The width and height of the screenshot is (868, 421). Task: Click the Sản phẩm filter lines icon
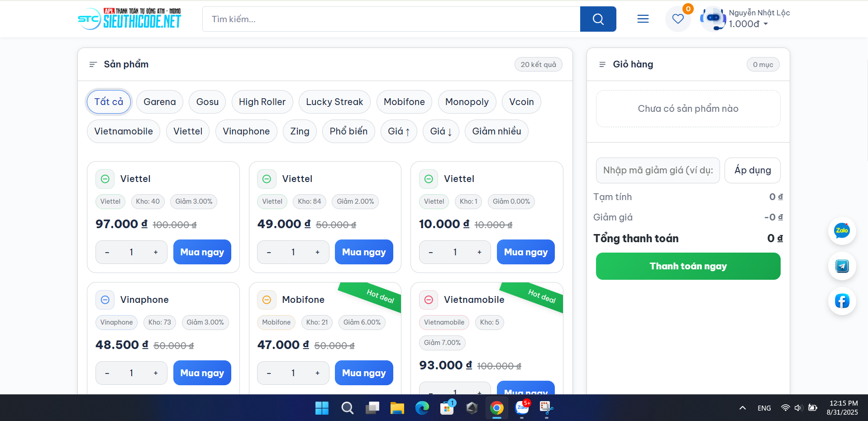pyautogui.click(x=93, y=64)
